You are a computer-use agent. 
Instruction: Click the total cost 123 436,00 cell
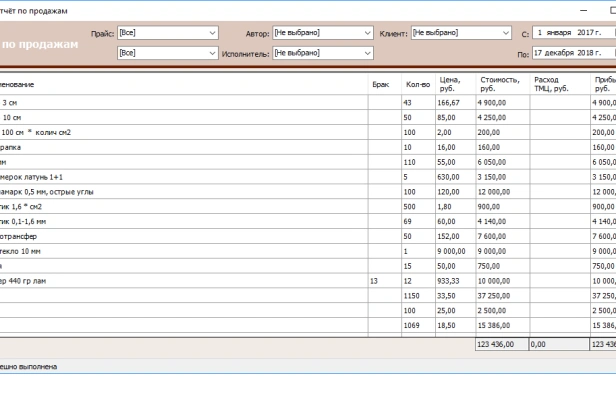pyautogui.click(x=498, y=345)
